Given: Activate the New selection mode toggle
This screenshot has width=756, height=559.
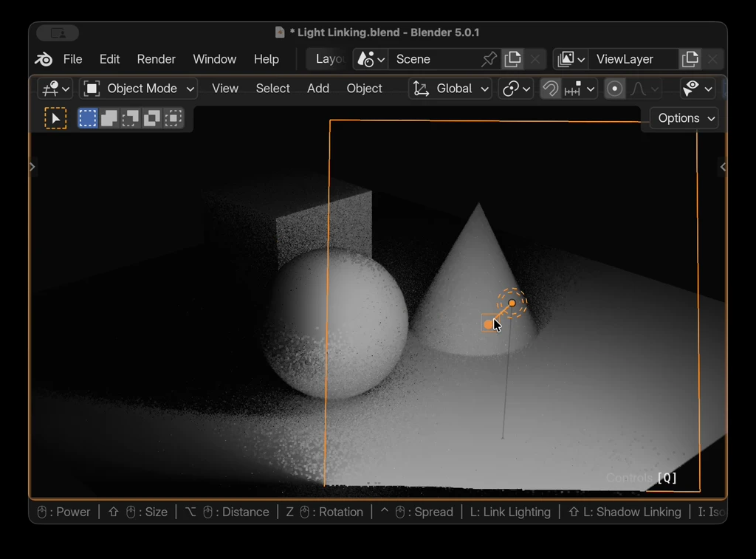Looking at the screenshot, I should (x=87, y=118).
